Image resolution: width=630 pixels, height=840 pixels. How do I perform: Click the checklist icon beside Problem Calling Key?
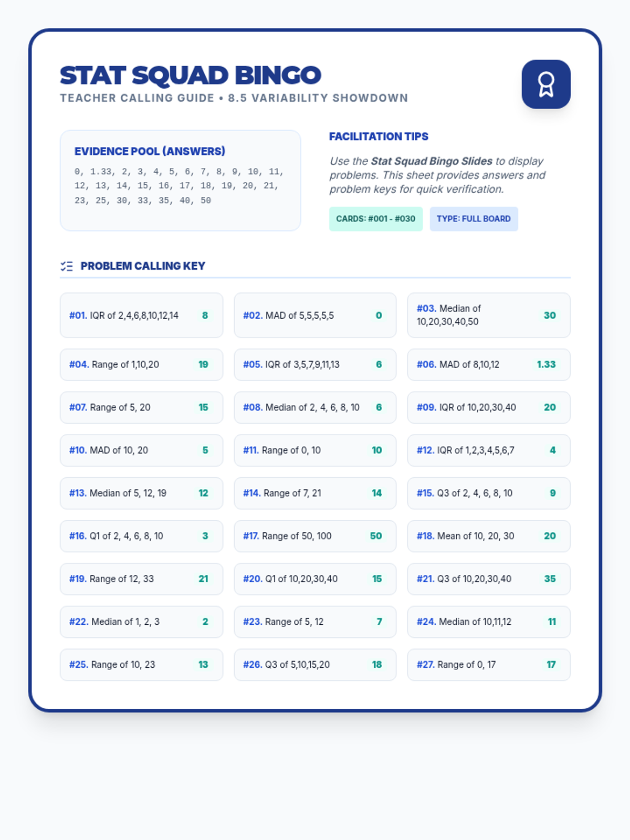pos(67,266)
